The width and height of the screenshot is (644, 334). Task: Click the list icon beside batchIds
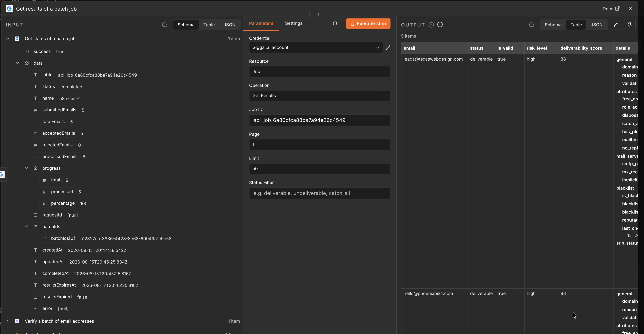[35, 227]
